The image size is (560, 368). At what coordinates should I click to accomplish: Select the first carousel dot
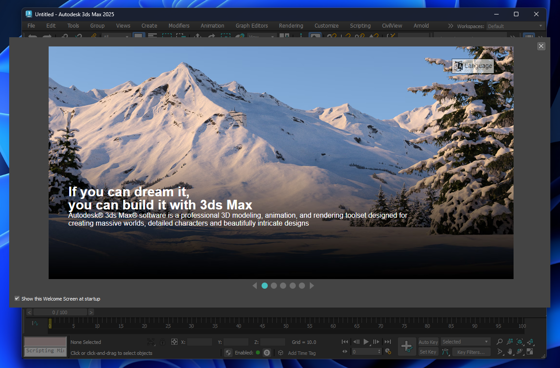coord(265,286)
